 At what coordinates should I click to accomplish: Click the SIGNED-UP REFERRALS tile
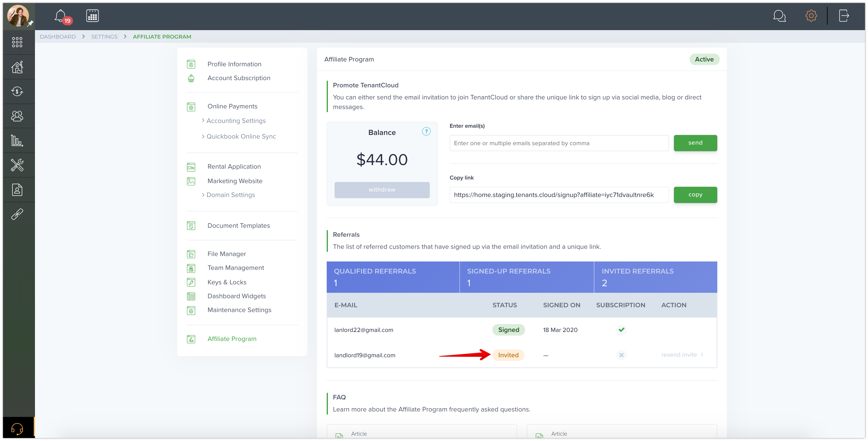pos(526,277)
